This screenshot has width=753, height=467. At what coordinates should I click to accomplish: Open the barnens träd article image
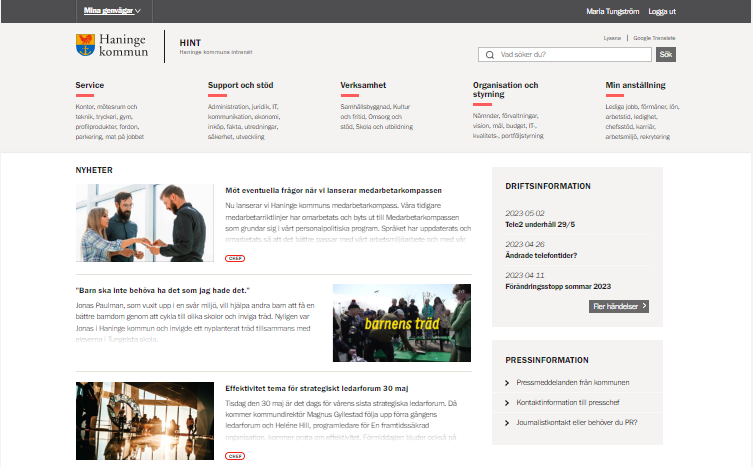[401, 323]
